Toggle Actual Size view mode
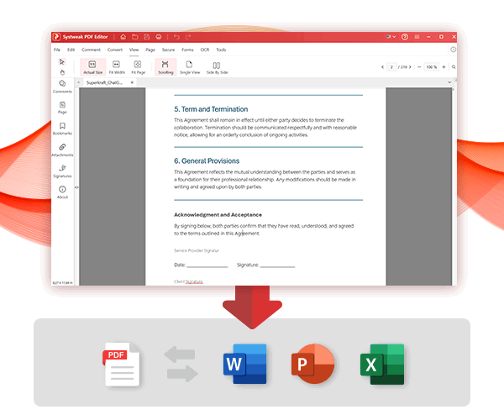 point(93,67)
